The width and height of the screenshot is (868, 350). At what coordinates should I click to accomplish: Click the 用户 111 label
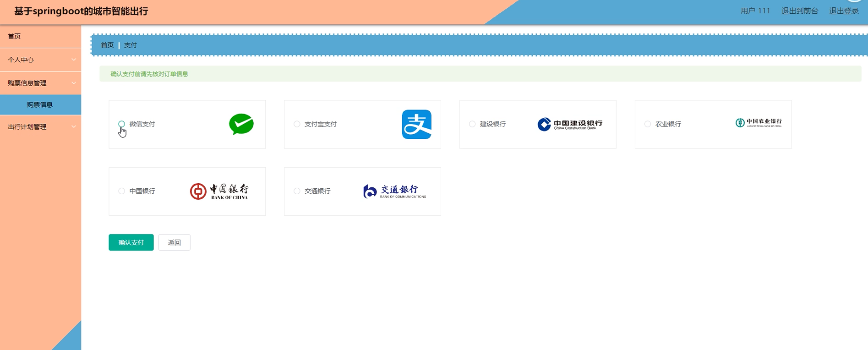coord(755,11)
